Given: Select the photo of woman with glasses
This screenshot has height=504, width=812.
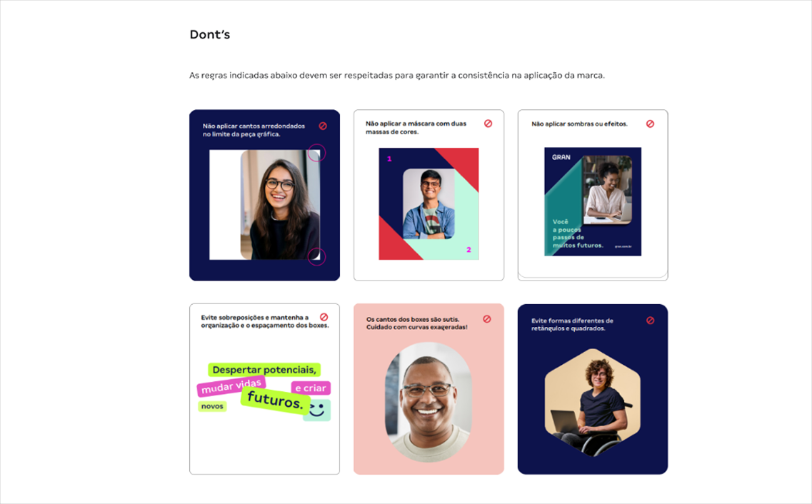Looking at the screenshot, I should tap(280, 205).
